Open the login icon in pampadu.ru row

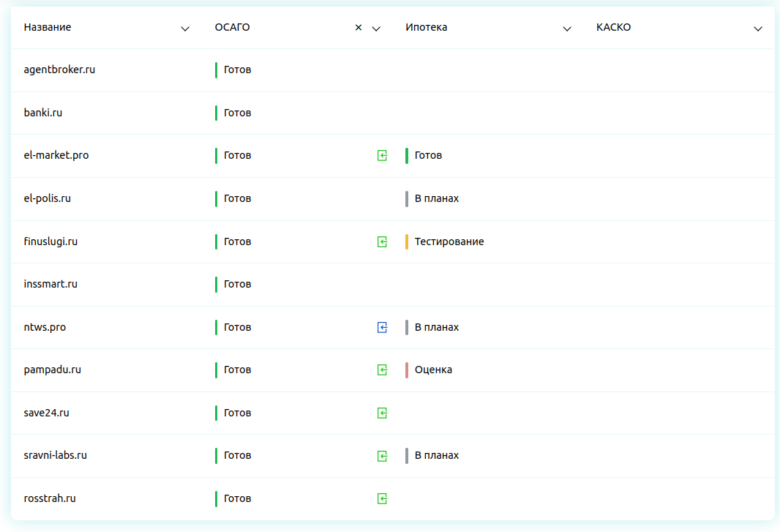coord(382,370)
